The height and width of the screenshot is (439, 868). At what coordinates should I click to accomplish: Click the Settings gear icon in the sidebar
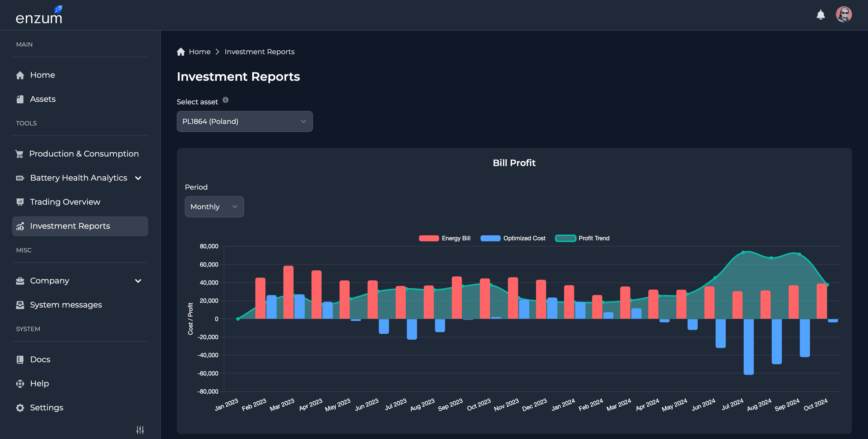(20, 408)
